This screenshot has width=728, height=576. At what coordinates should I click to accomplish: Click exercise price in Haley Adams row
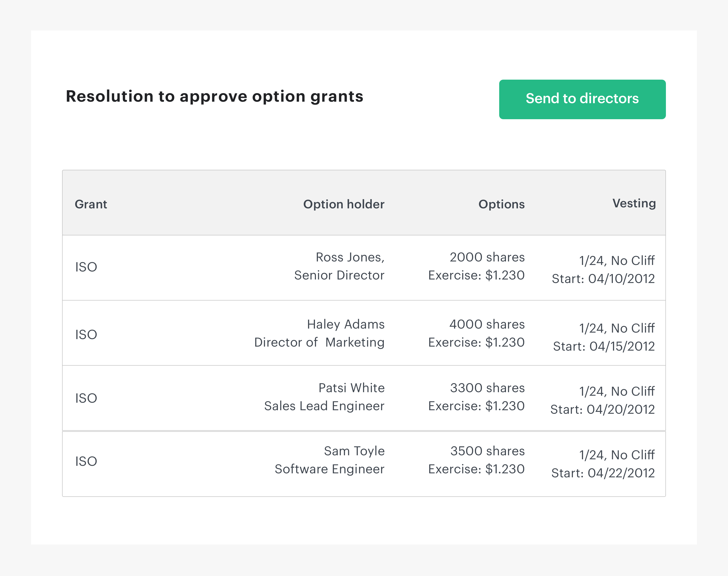(x=477, y=342)
